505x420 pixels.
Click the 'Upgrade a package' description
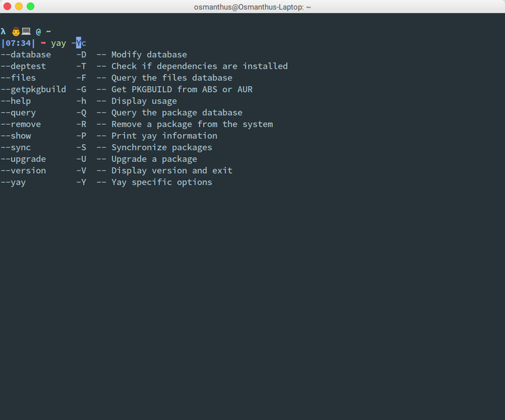point(154,159)
